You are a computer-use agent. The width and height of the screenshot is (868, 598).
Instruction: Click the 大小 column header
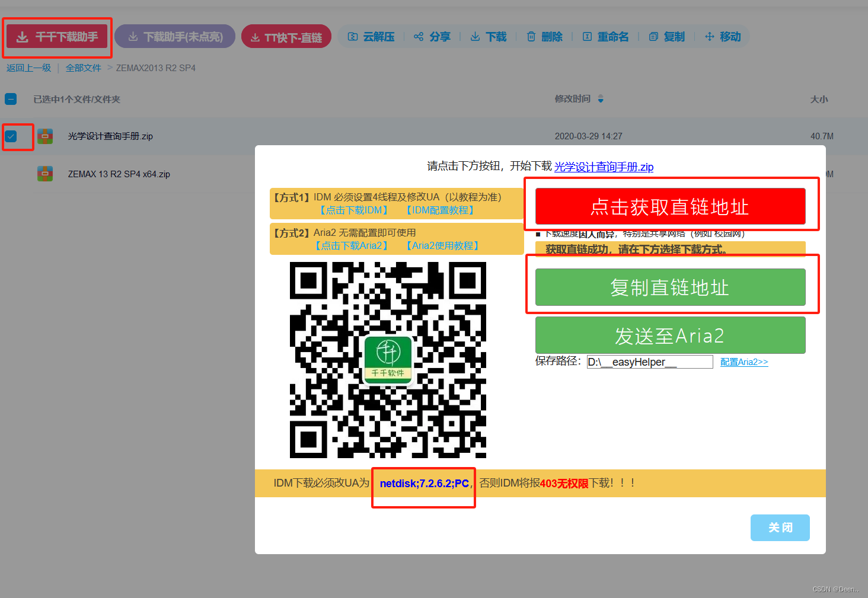pyautogui.click(x=819, y=99)
